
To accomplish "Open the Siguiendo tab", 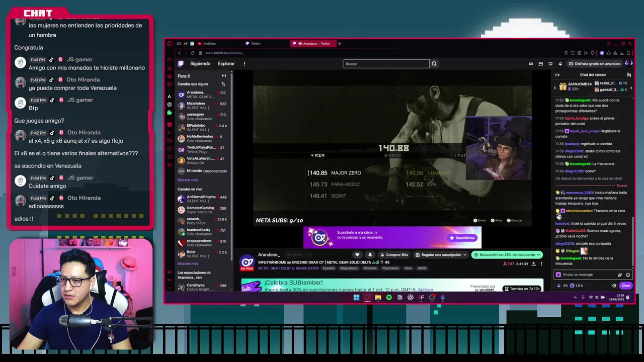I will pos(200,64).
